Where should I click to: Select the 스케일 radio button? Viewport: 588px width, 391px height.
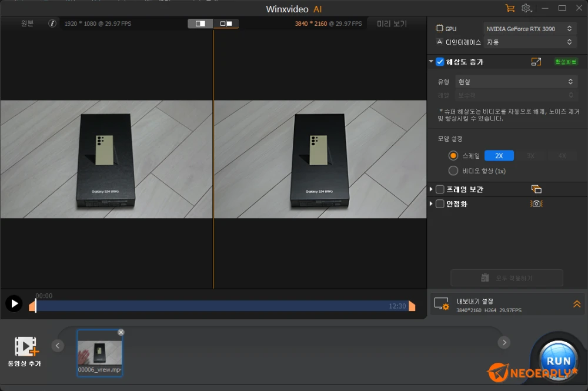(x=453, y=156)
